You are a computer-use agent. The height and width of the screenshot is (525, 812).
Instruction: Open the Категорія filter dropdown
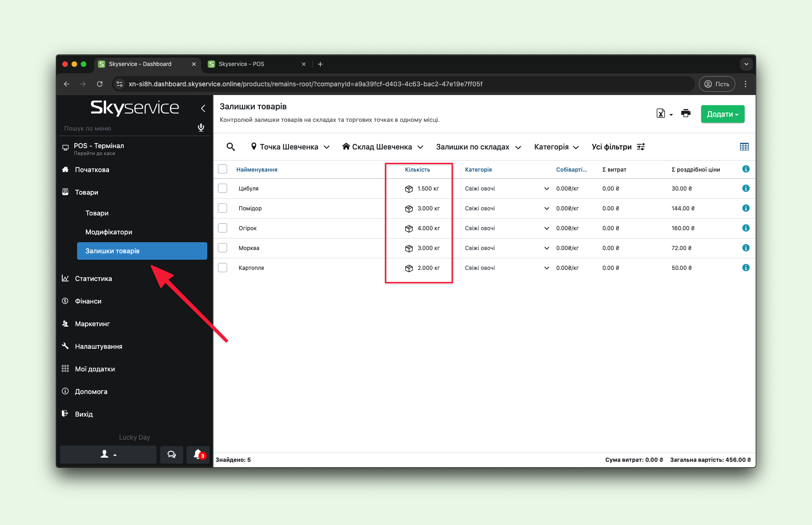(x=556, y=147)
